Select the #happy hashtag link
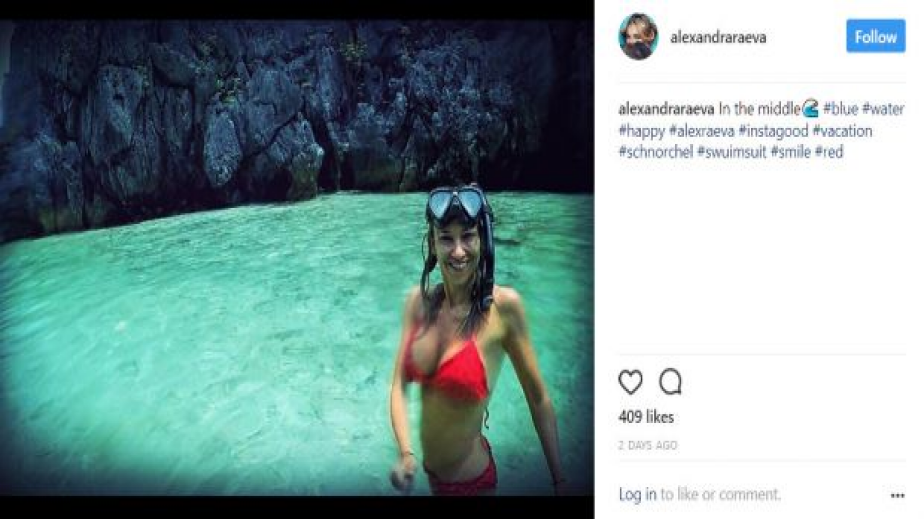The width and height of the screenshot is (924, 519). click(642, 131)
